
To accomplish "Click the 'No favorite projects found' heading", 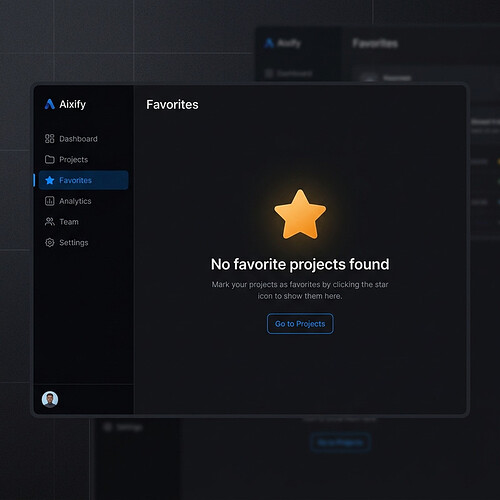I will pos(300,264).
